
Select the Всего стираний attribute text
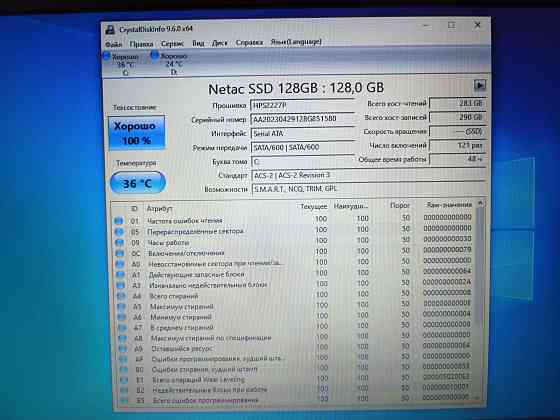tap(174, 296)
